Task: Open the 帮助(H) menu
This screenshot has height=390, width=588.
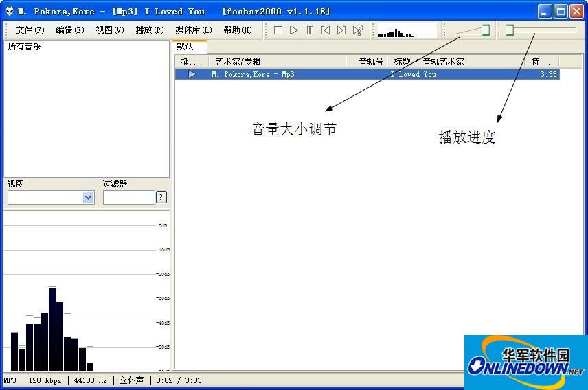Action: tap(238, 30)
